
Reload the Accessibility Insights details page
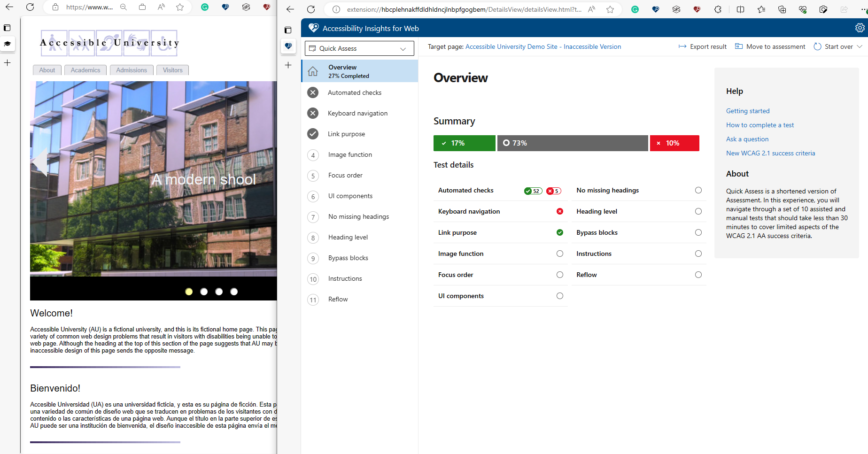click(311, 9)
